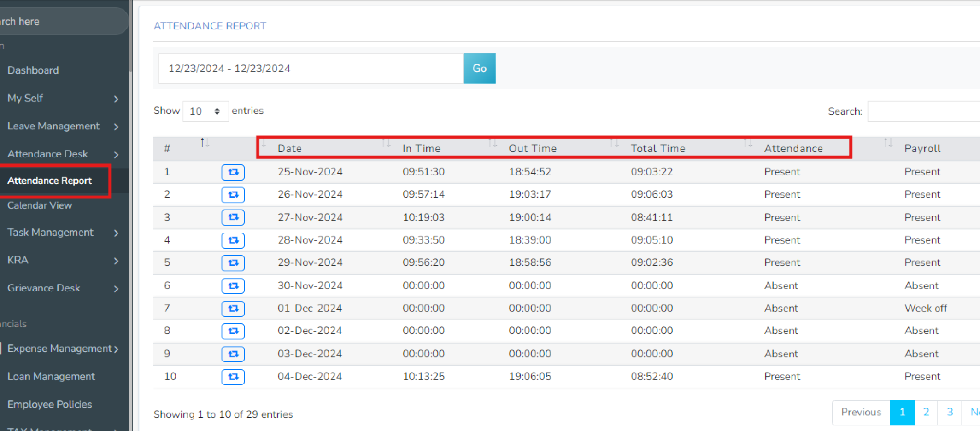Click the Out Time value 19:03:17
The height and width of the screenshot is (431, 980).
point(530,194)
